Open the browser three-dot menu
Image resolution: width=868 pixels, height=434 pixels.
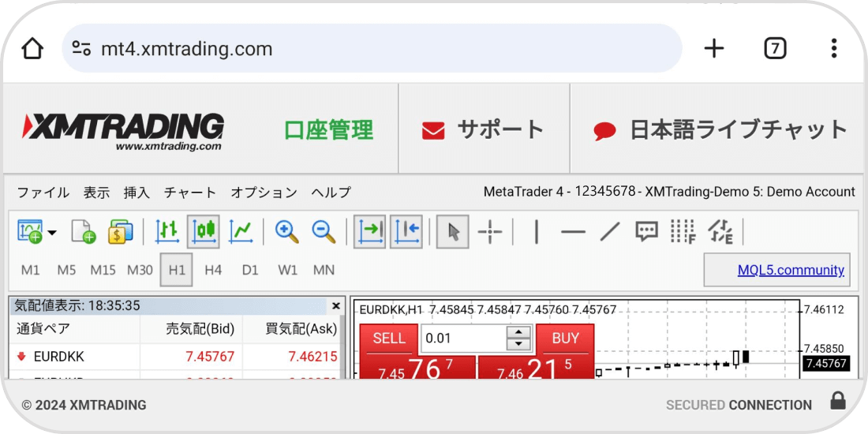[834, 49]
